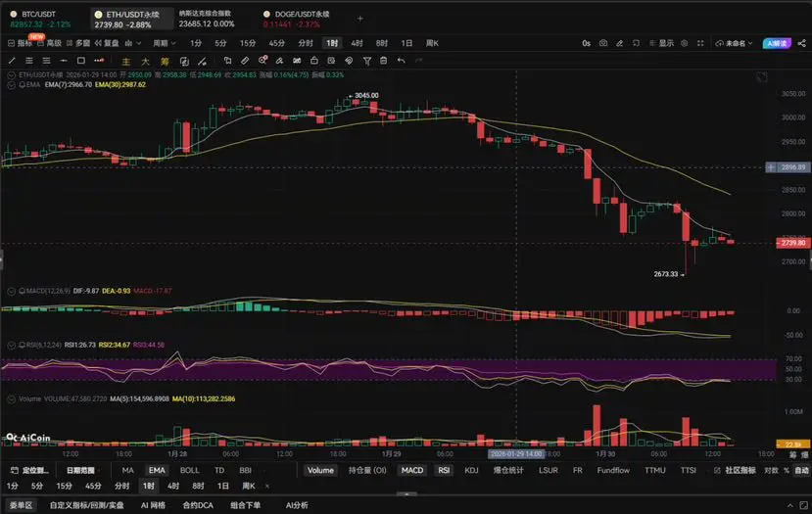812x514 pixels.
Task: Select the 15分 timeframe in top bar
Action: (248, 43)
